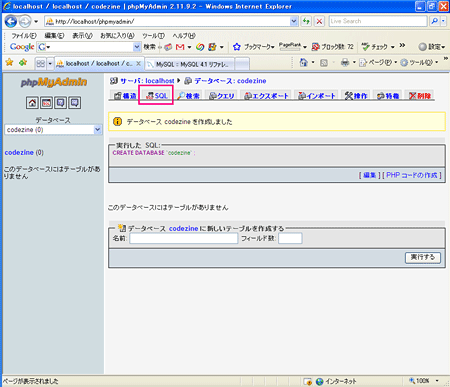Click the Gmail icon on Google toolbar
This screenshot has width=450, height=387.
(x=180, y=47)
